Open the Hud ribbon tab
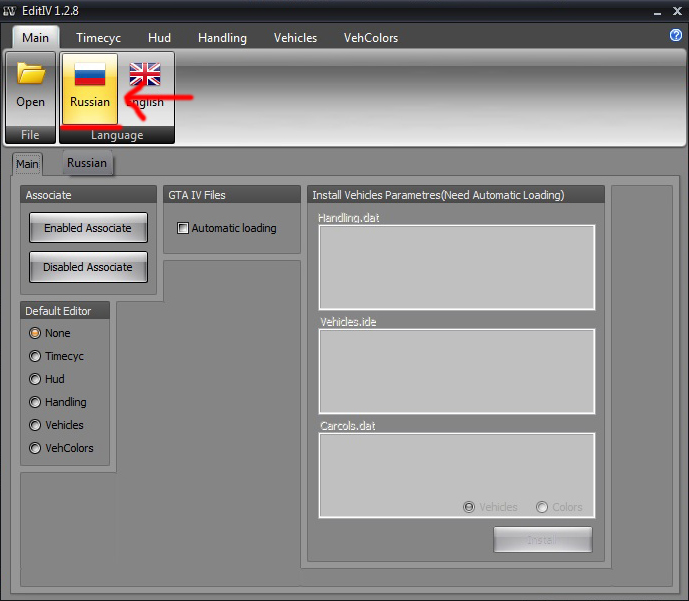This screenshot has width=689, height=601. click(x=159, y=38)
